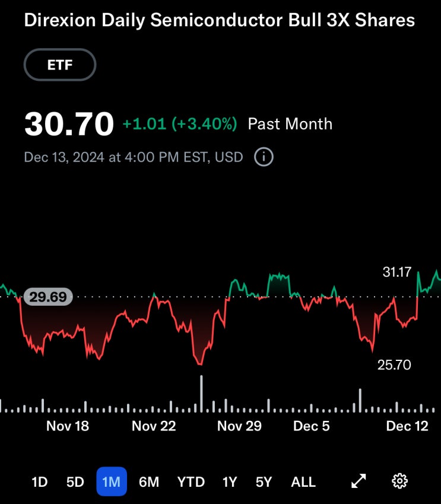
Task: Tap the Dec 5 axis date
Action: (312, 426)
